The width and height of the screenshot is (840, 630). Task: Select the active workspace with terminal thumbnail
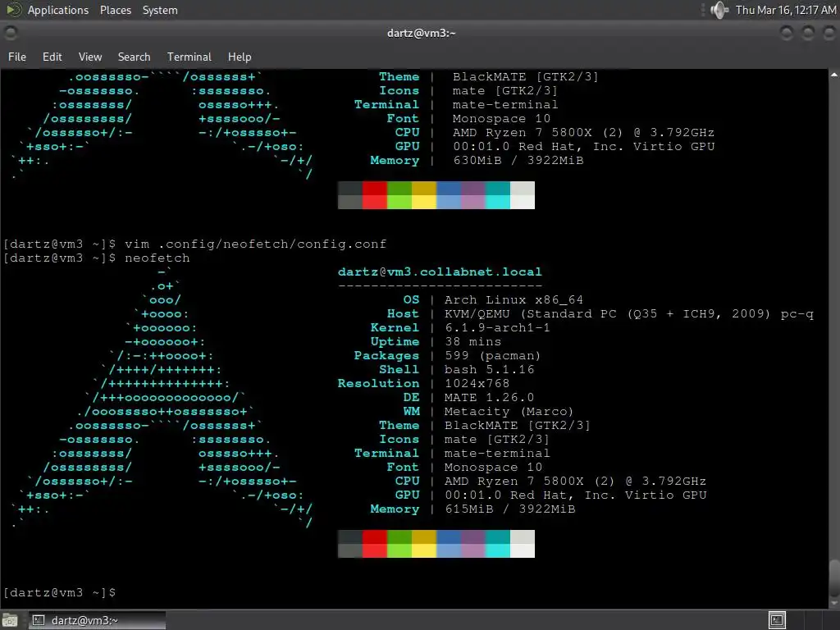coord(777,620)
